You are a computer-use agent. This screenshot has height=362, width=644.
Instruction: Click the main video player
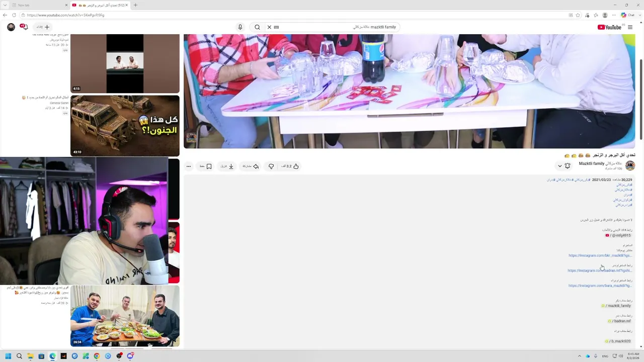[x=410, y=91]
